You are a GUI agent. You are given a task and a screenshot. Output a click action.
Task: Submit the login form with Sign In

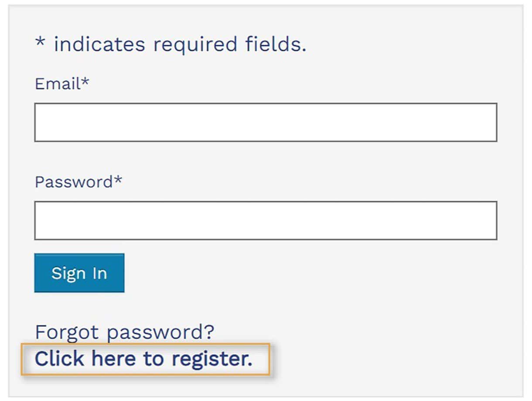pos(79,273)
